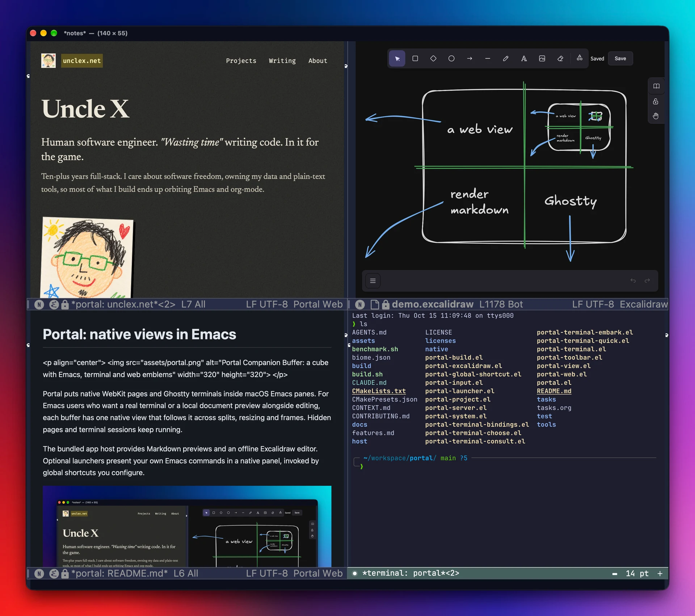This screenshot has height=616, width=695.
Task: Click the Save button
Action: click(620, 59)
